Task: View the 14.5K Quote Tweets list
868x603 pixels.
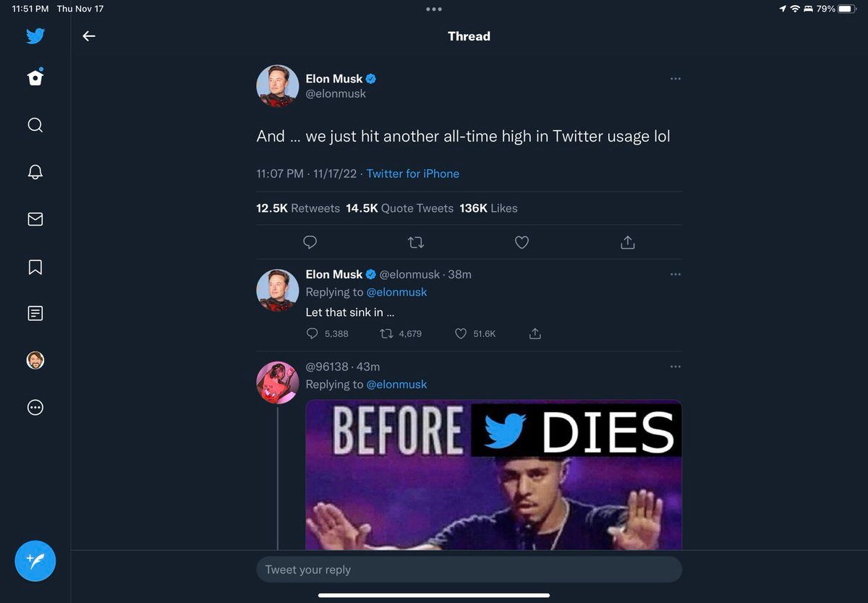Action: (399, 208)
